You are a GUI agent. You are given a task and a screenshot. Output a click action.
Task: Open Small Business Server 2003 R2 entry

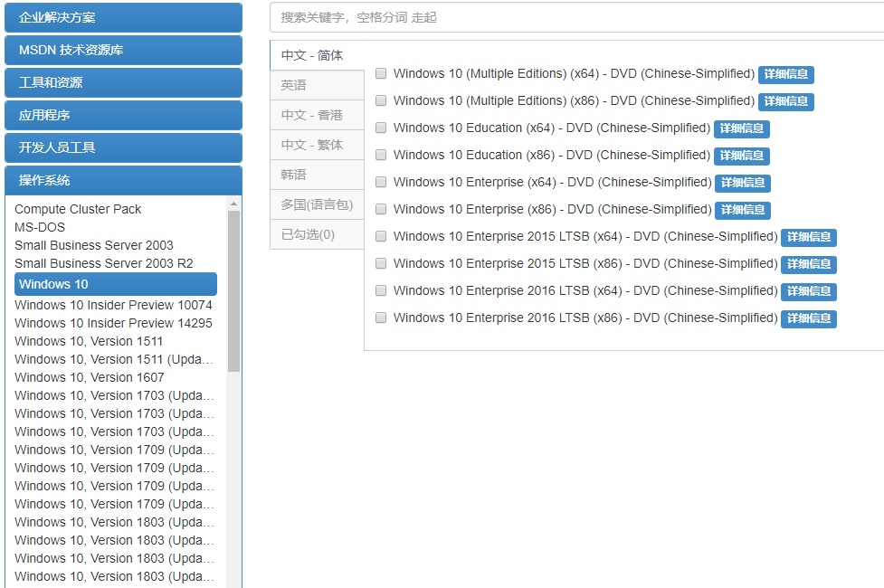(x=104, y=263)
